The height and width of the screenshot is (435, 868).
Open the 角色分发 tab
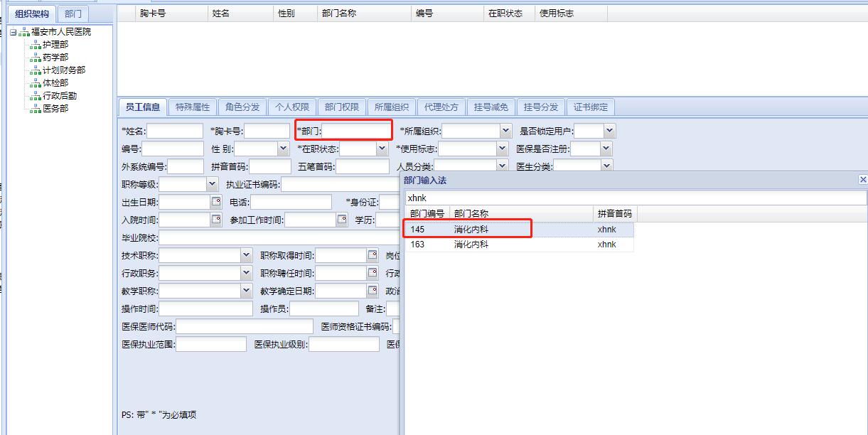(242, 107)
